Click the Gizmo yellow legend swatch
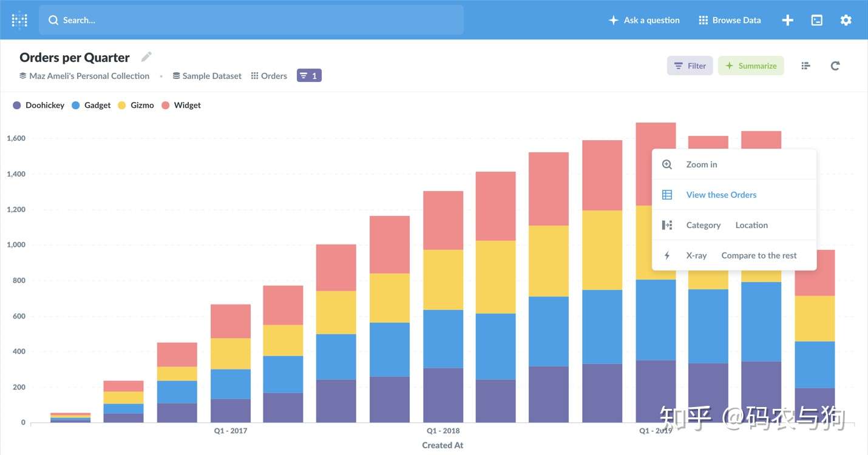Screen dimensions: 868x455 click(x=122, y=105)
